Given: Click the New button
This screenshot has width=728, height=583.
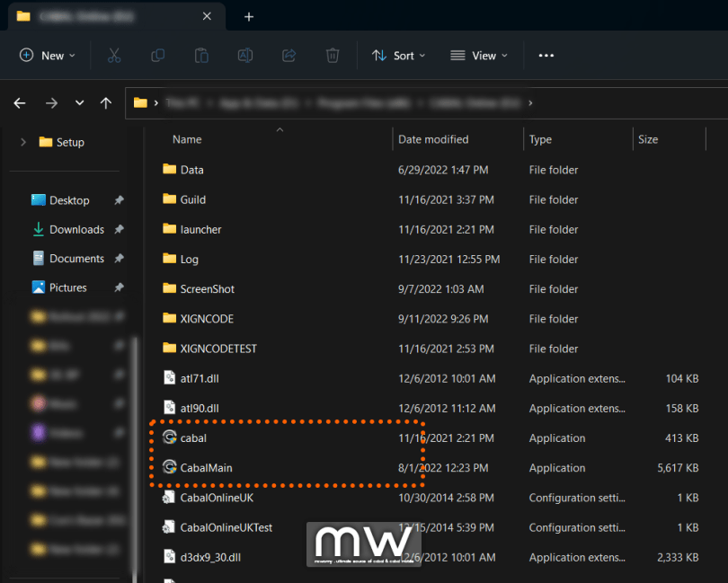Looking at the screenshot, I should click(47, 55).
